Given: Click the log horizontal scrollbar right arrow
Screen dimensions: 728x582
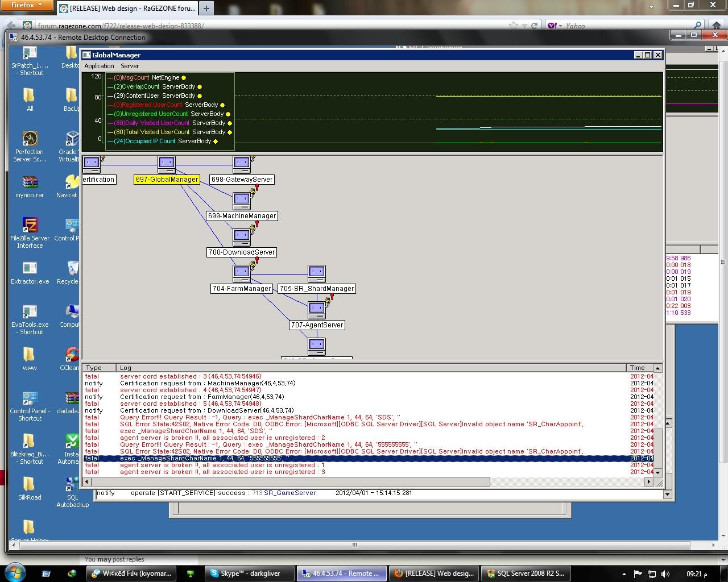Looking at the screenshot, I should (648, 482).
